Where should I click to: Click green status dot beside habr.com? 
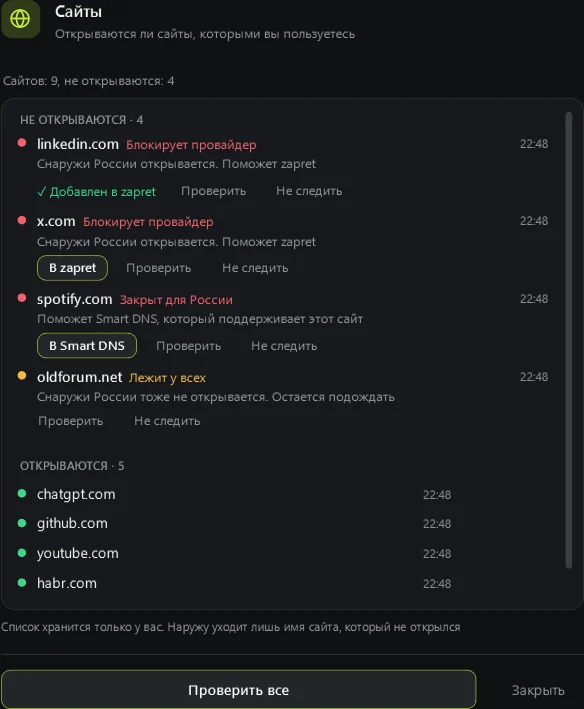[x=22, y=582]
